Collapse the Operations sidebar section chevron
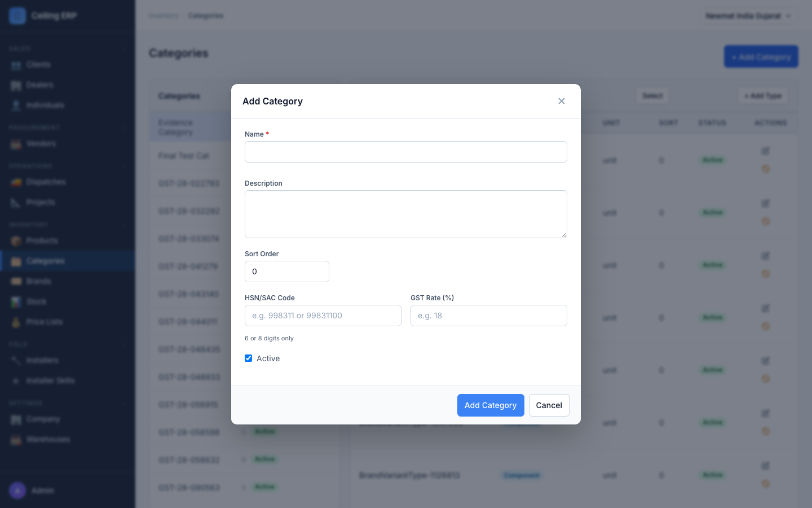Screen dimensions: 812x508 pos(124,167)
